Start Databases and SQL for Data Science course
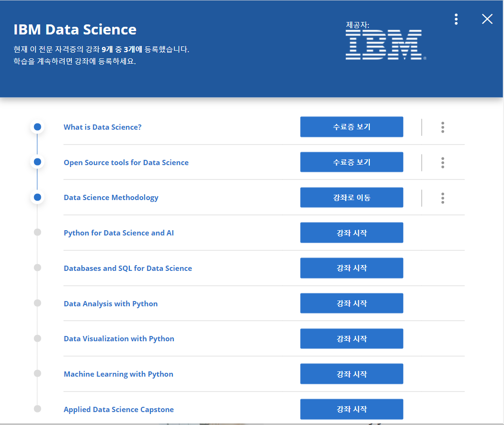 tap(352, 268)
